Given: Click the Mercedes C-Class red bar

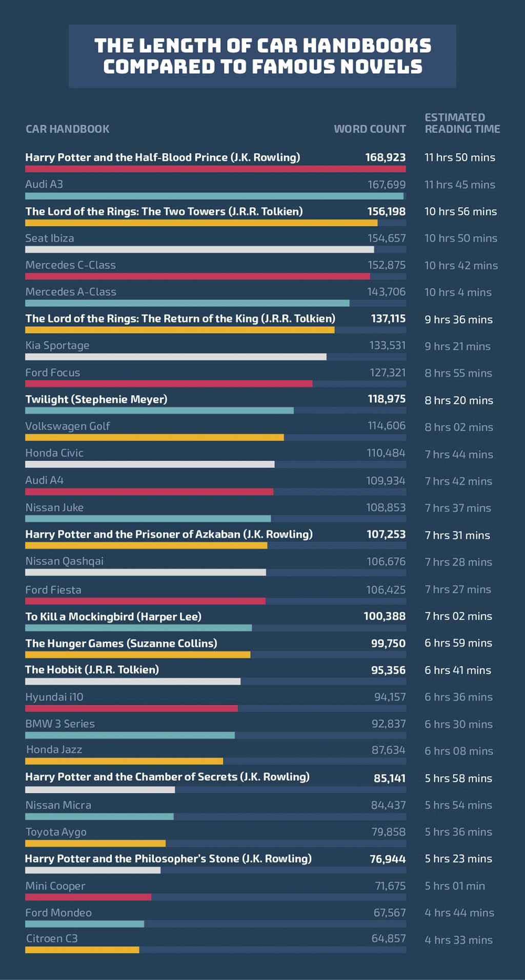Looking at the screenshot, I should click(197, 276).
